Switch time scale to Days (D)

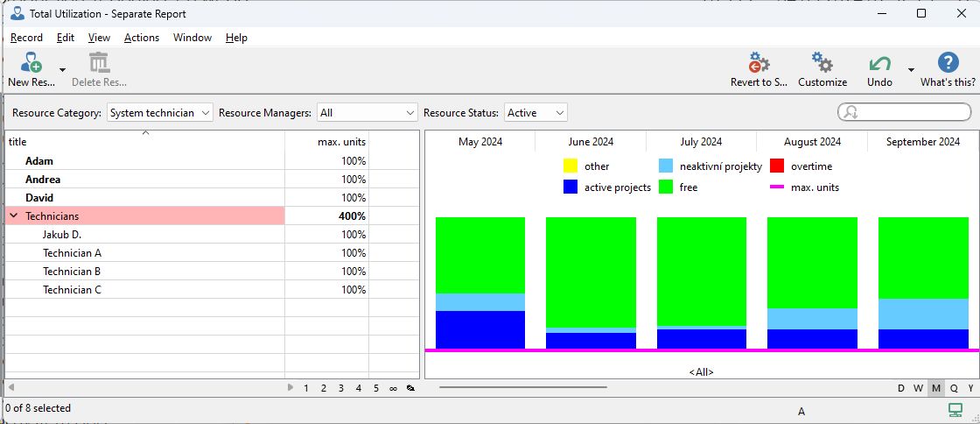(x=901, y=388)
